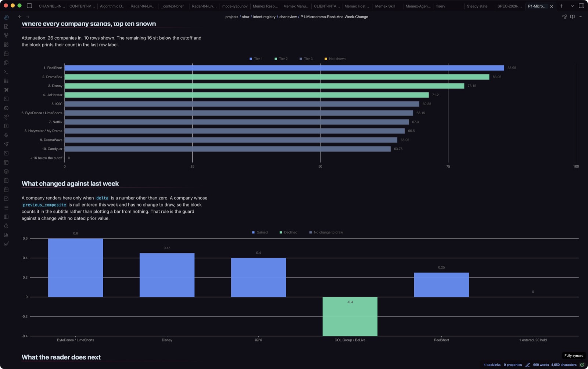The image size is (588, 369).
Task: Navigate back with the left arrow
Action: (x=20, y=17)
